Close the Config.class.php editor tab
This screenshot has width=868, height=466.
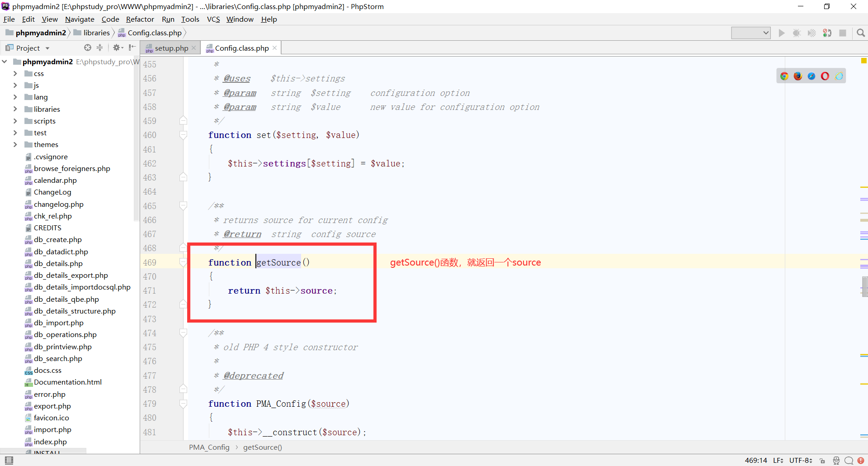274,48
